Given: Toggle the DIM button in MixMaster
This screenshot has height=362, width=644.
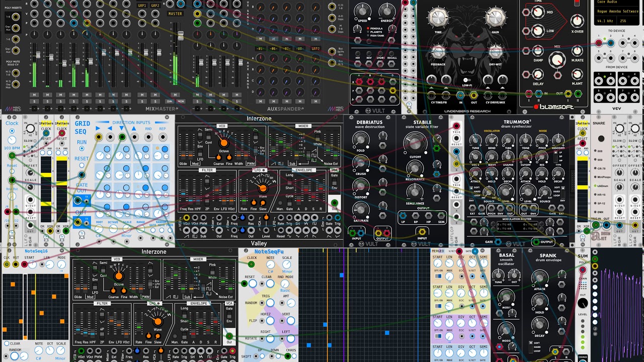Looking at the screenshot, I should click(x=171, y=101).
